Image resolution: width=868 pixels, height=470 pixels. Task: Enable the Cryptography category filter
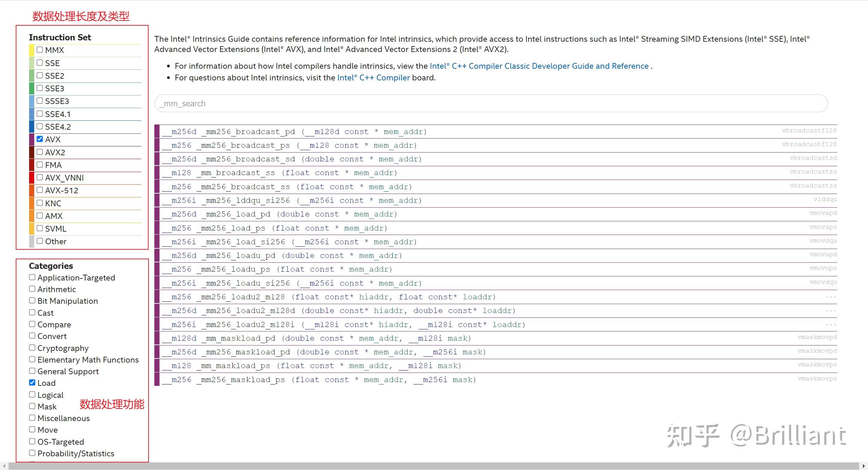(32, 348)
